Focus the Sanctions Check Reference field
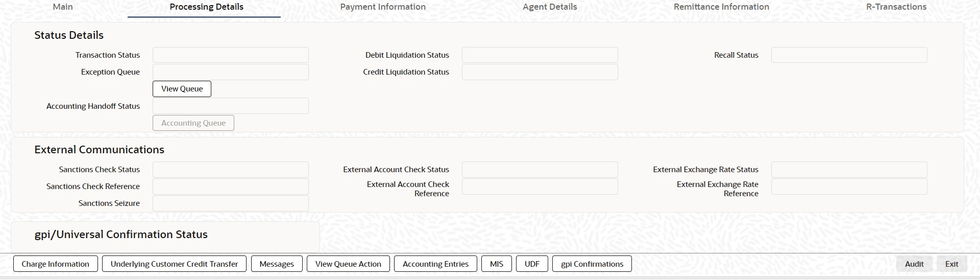Image resolution: width=980 pixels, height=280 pixels. (230, 186)
